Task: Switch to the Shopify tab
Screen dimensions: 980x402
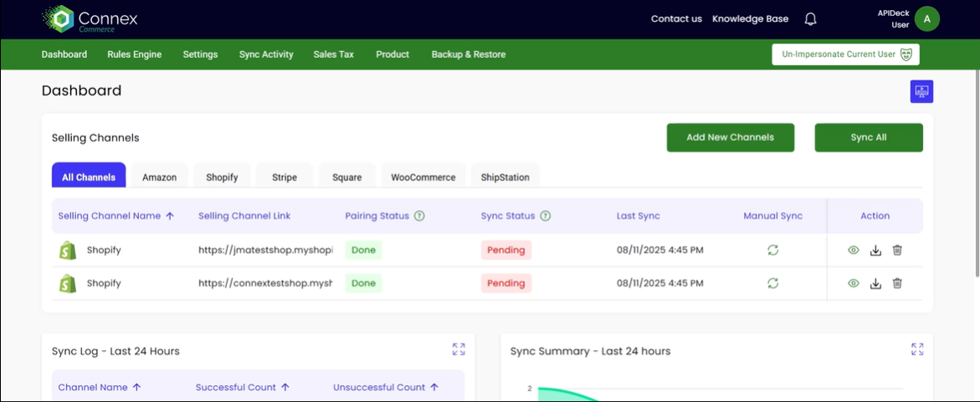Action: click(222, 176)
